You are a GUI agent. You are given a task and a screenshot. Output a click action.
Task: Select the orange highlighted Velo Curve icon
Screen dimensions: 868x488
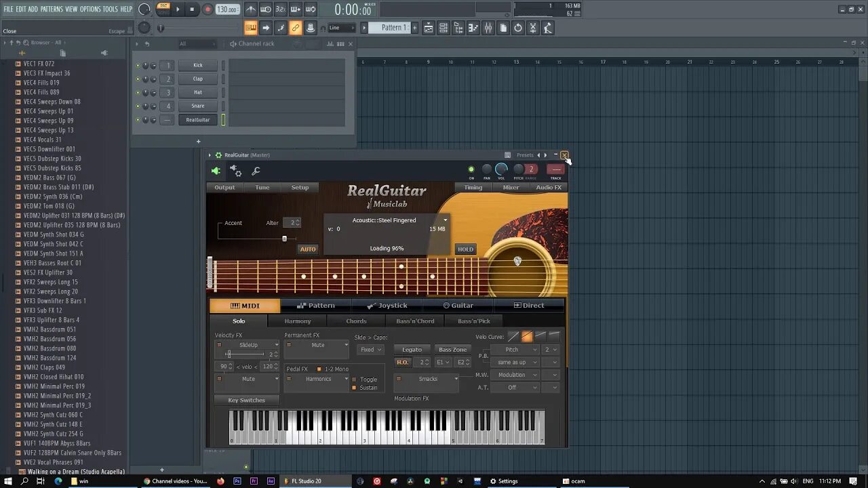[527, 336]
